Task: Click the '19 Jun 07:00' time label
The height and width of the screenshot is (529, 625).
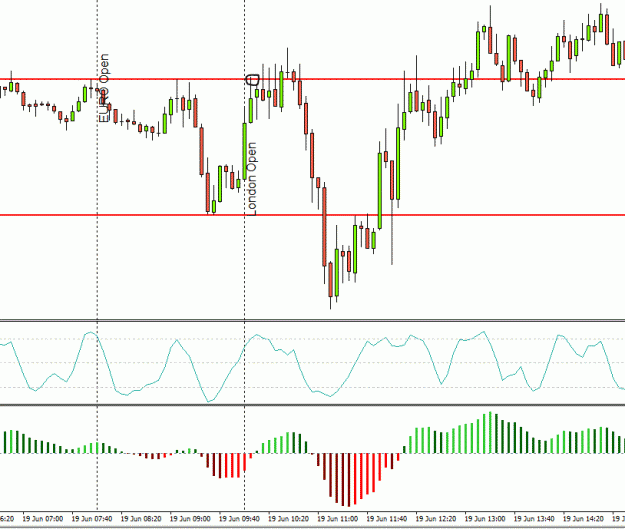Action: click(x=43, y=519)
